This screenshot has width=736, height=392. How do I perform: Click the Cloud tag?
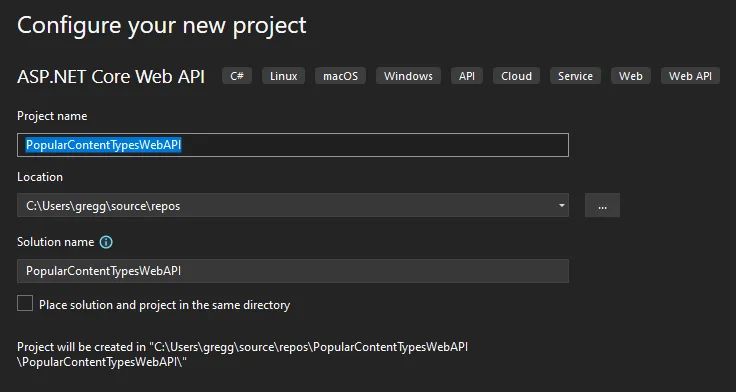pos(516,76)
